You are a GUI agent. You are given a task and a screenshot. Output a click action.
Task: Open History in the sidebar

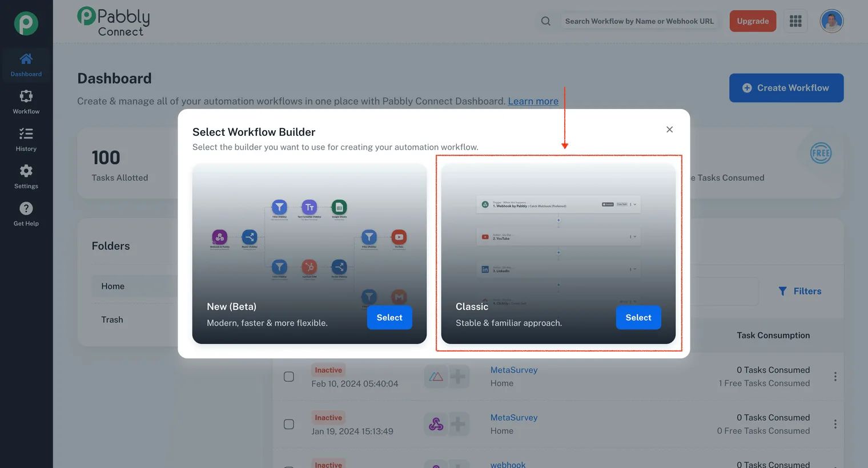26,140
